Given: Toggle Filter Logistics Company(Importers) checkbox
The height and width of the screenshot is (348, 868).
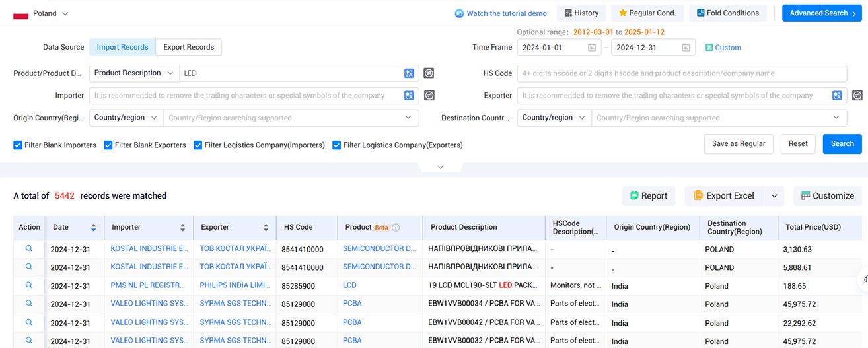Looking at the screenshot, I should click(198, 145).
